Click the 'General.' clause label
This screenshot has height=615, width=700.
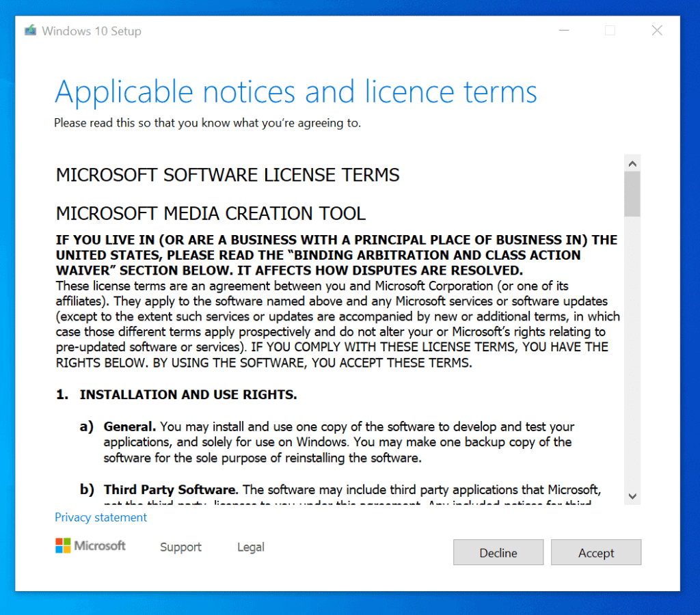point(130,426)
